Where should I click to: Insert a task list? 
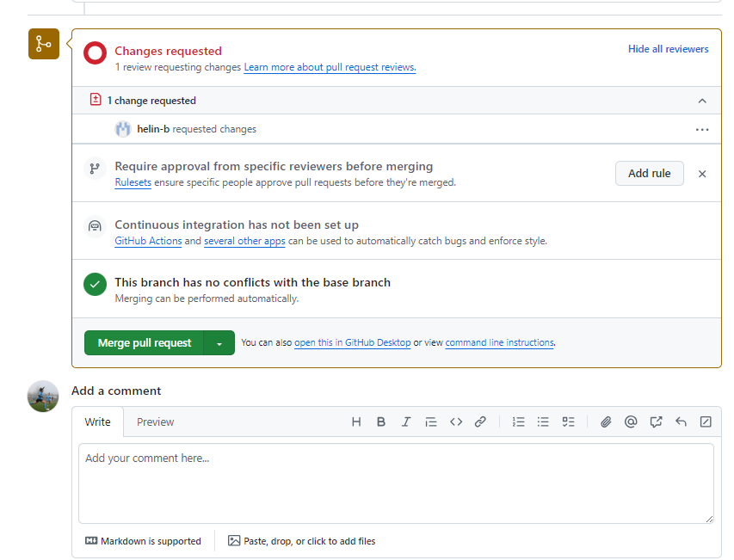[568, 422]
